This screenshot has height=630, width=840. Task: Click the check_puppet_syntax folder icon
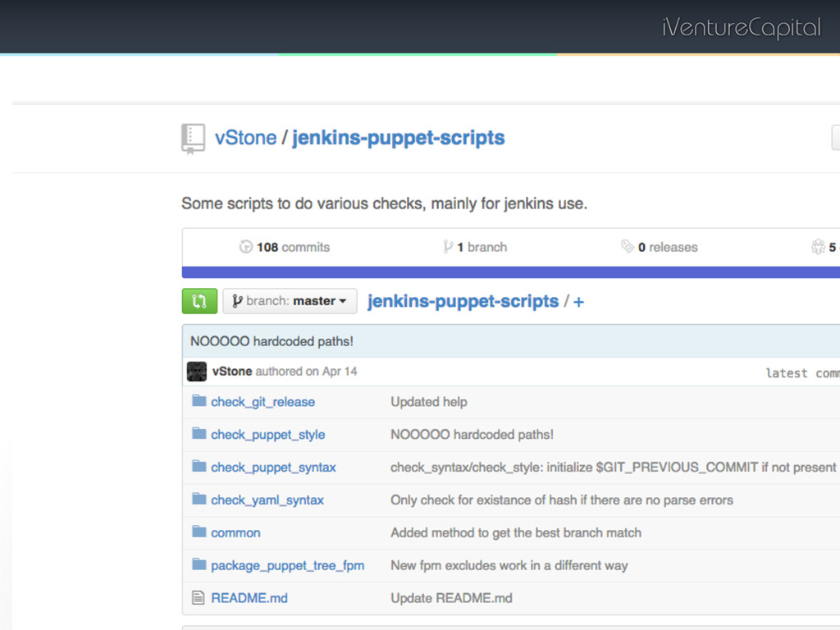tap(199, 466)
